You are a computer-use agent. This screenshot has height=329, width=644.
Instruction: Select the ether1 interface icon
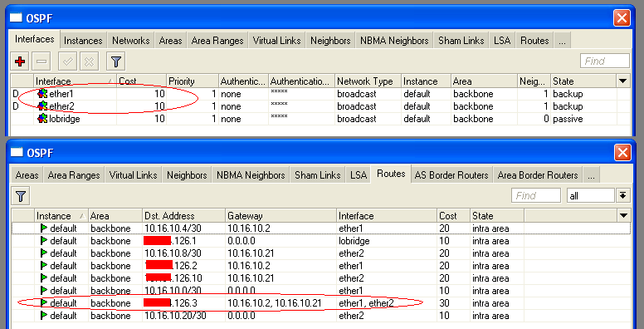(x=42, y=94)
